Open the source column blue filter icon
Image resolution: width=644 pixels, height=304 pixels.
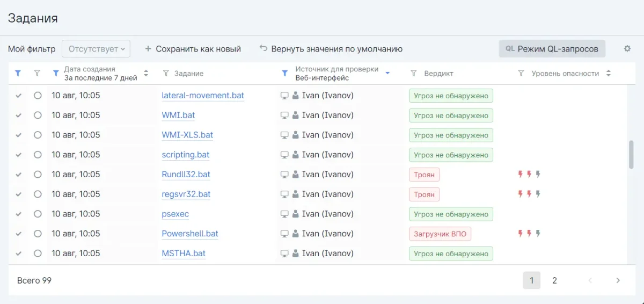point(286,73)
